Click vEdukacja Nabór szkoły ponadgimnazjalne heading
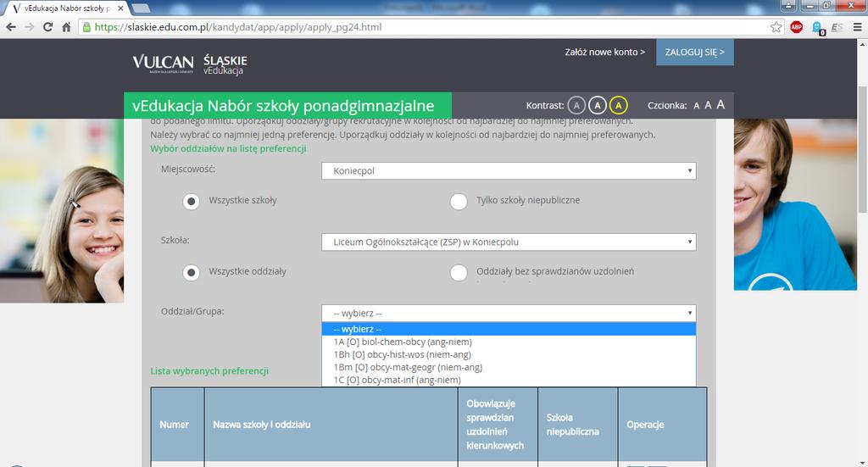Screen dimensions: 868x467 click(283, 106)
